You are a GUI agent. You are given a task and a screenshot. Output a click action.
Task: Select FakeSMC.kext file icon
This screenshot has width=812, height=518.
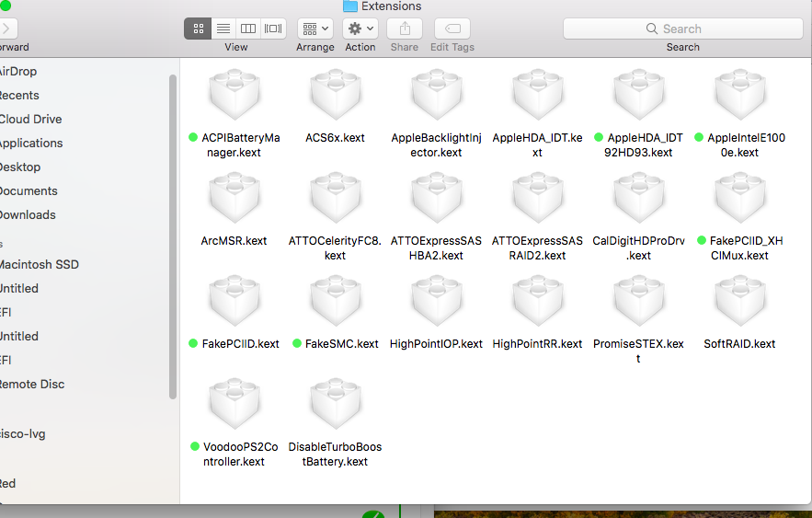pos(336,301)
